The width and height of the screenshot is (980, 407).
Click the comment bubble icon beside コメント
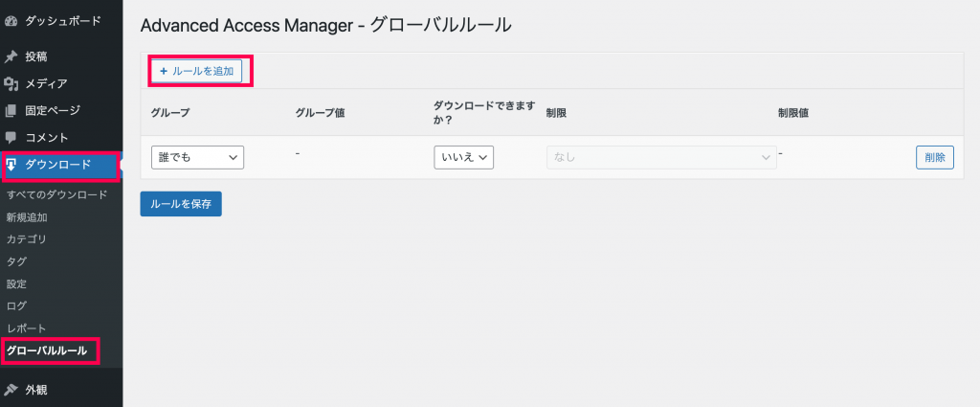click(x=11, y=138)
